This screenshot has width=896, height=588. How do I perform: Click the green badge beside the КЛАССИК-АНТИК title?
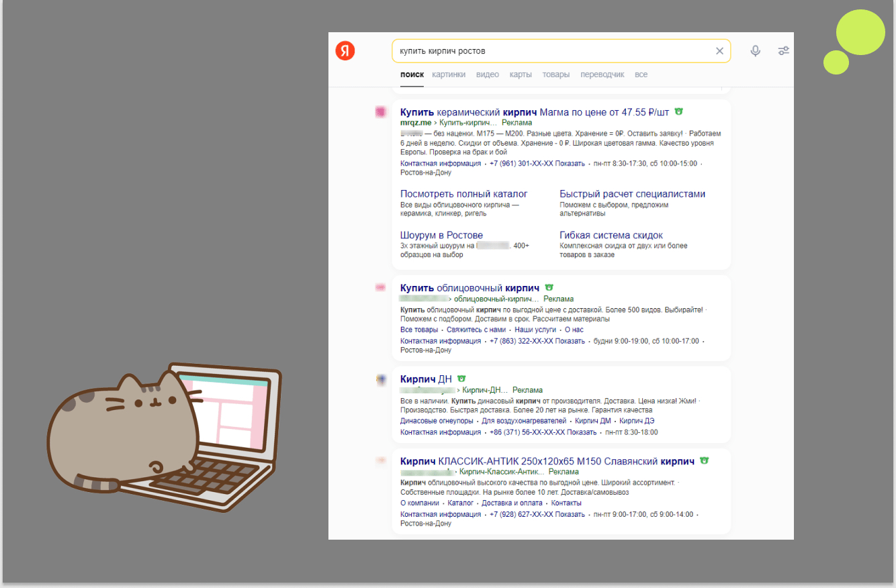tap(704, 461)
